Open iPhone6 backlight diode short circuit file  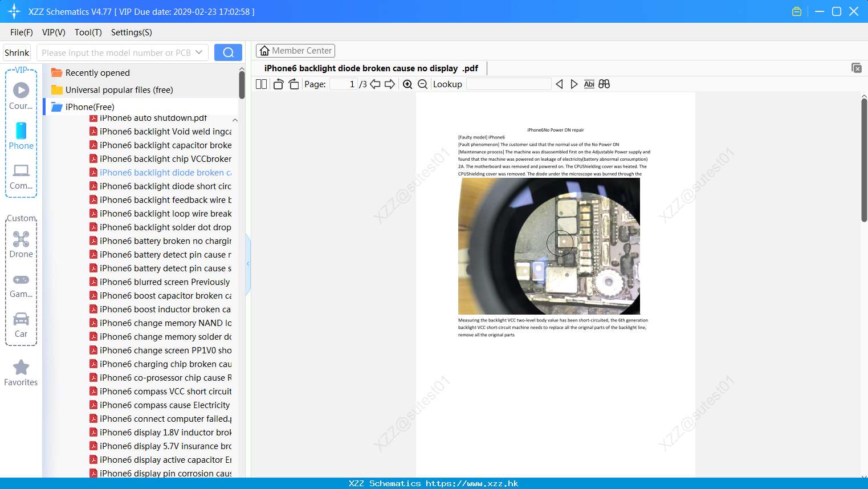click(161, 186)
